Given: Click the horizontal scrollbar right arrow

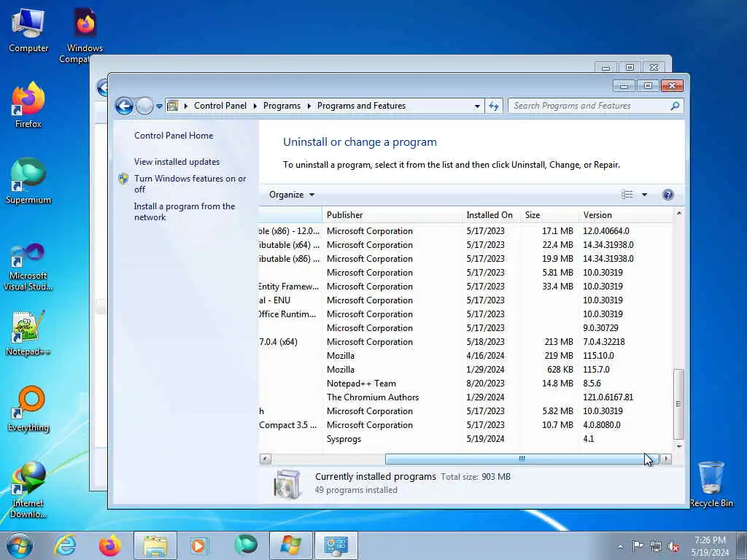Looking at the screenshot, I should click(x=666, y=459).
